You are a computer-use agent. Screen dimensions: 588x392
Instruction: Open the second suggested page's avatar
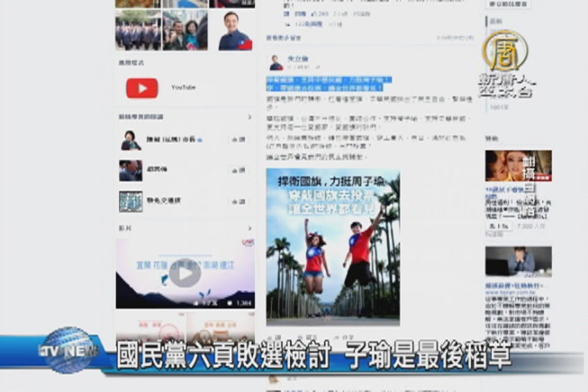[131, 170]
